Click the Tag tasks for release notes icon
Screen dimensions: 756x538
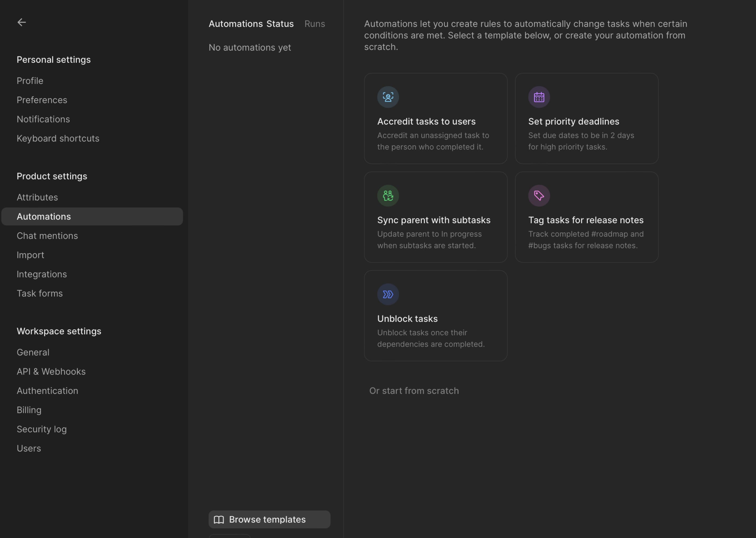tap(538, 195)
